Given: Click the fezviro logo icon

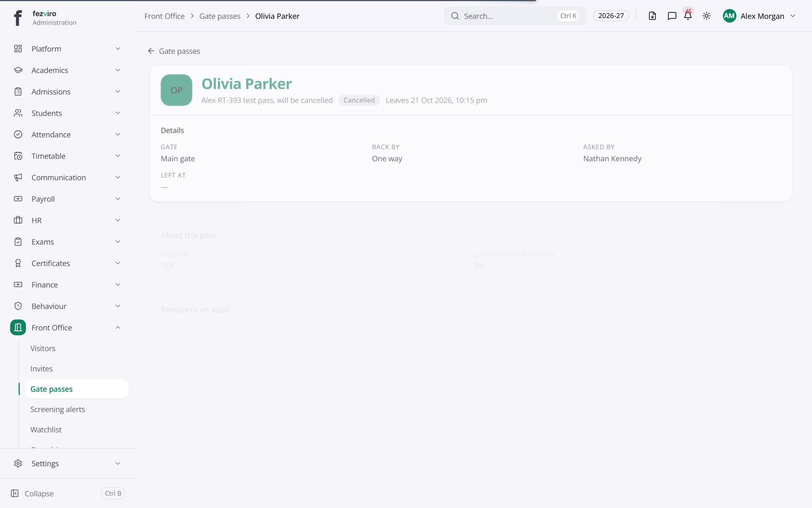Looking at the screenshot, I should 18,18.
